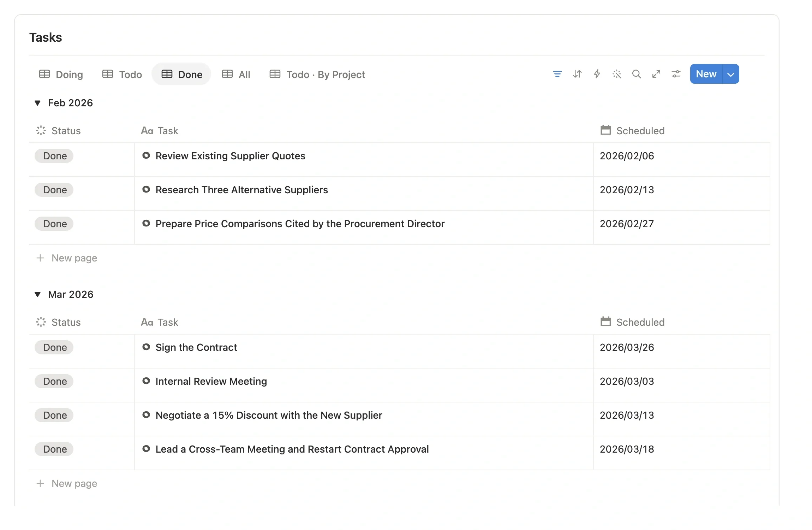Open the Todo · By Project tab
This screenshot has height=530, width=812.
tap(317, 74)
